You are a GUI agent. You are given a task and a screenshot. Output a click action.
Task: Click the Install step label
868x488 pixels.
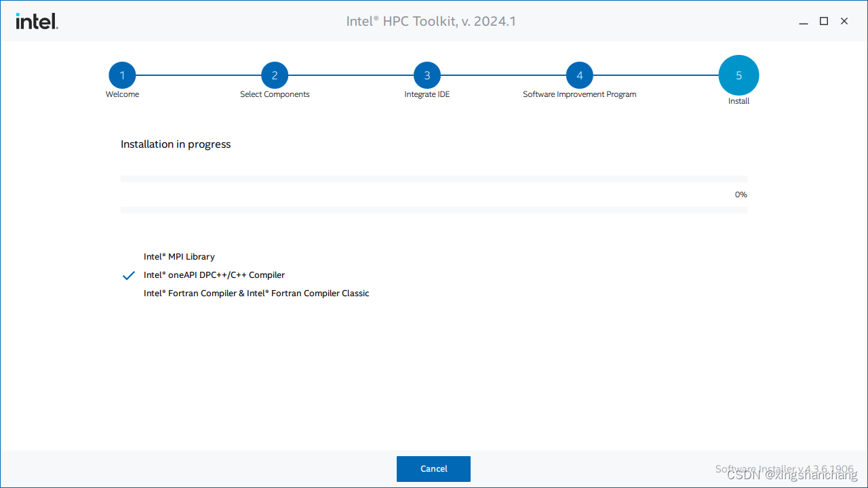739,101
